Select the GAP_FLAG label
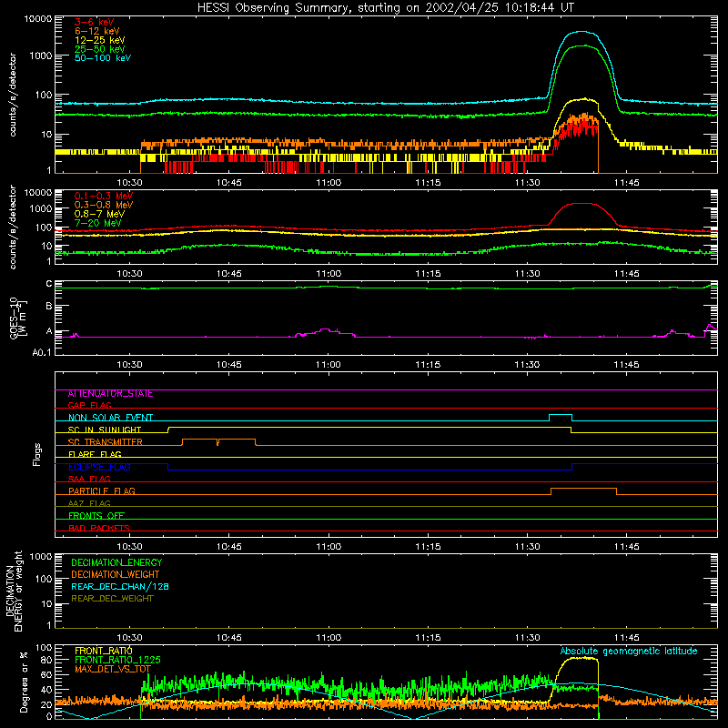 coord(89,405)
